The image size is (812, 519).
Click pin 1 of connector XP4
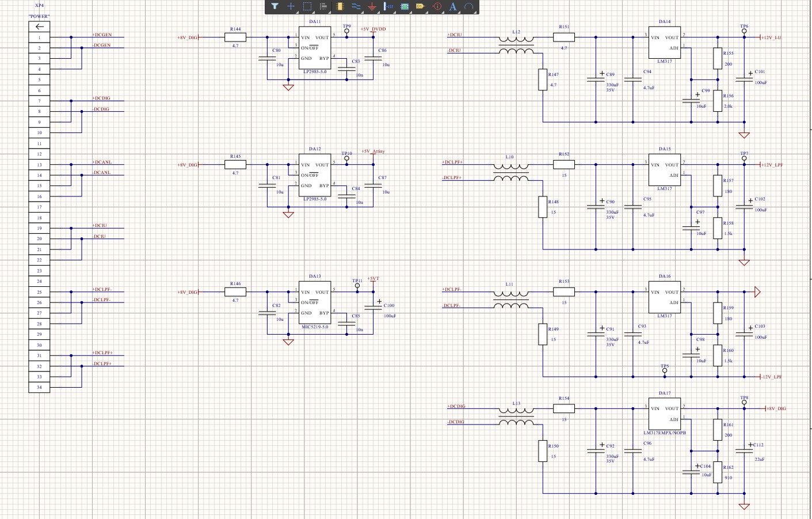point(39,37)
